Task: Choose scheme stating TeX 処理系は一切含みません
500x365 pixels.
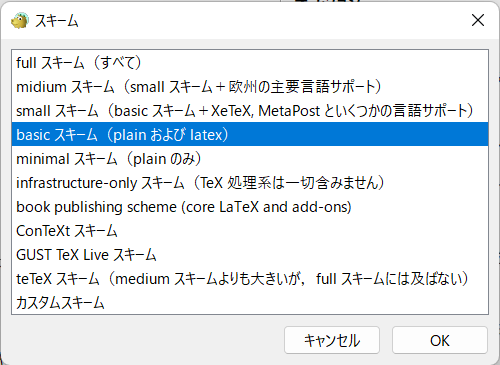Action: click(250, 183)
